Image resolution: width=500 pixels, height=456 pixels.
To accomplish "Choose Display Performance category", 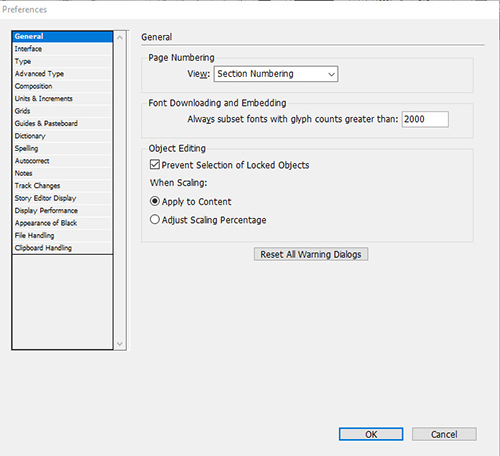I will [x=62, y=211].
